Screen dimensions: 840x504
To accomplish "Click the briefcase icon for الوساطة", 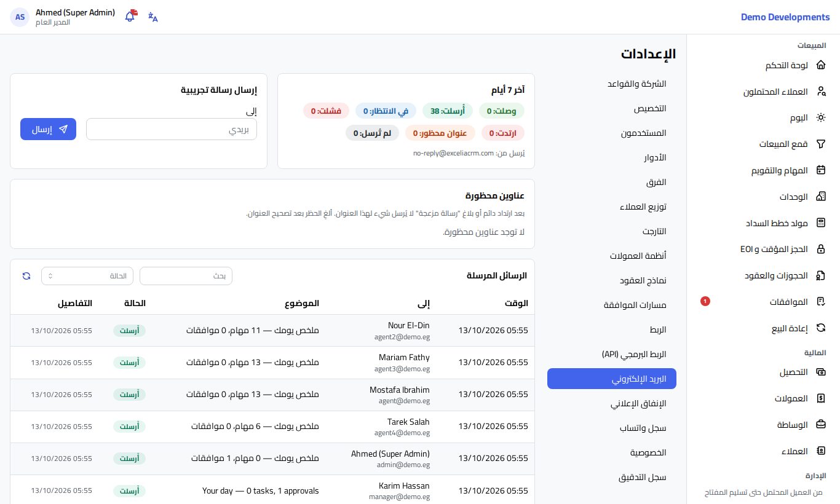I will (x=820, y=425).
